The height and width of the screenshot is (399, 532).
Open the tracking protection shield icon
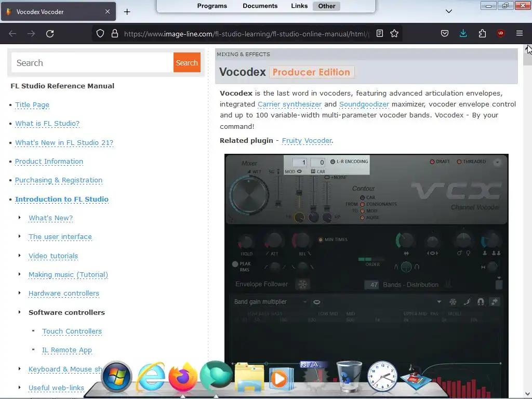[x=100, y=33]
